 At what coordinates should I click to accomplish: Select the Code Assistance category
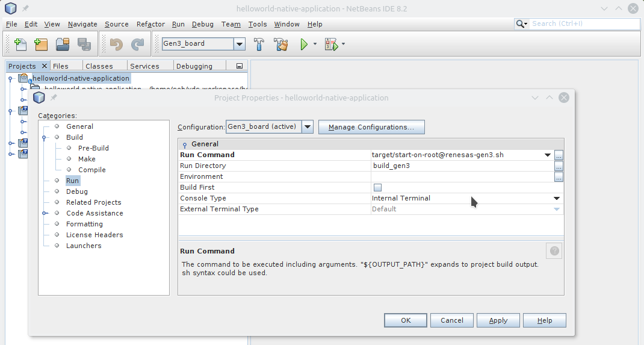(x=94, y=213)
